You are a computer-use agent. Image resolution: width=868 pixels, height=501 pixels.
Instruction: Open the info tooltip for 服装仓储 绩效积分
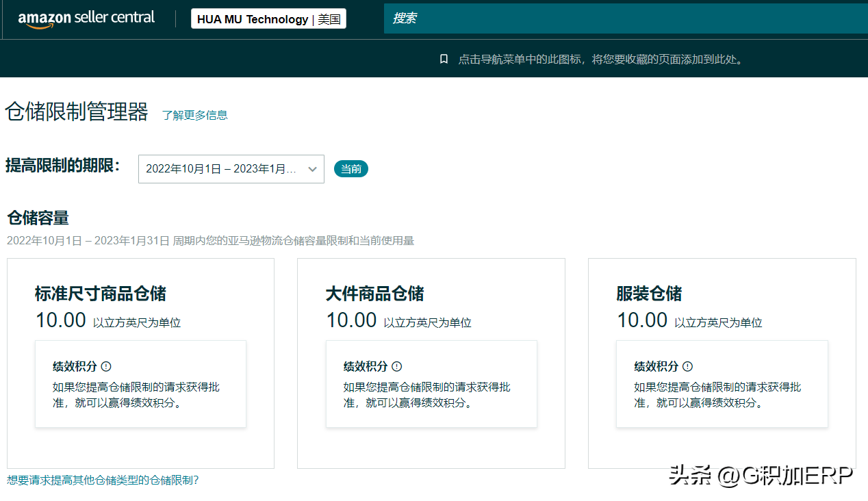(688, 366)
